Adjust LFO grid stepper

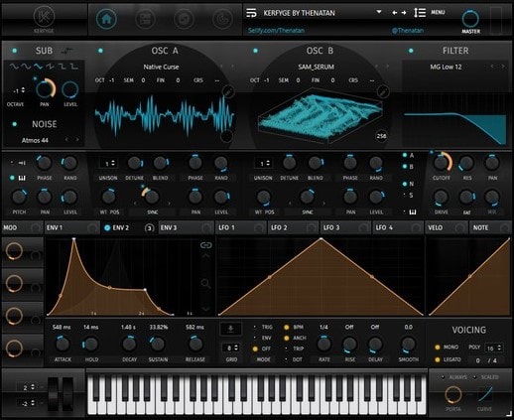tap(236, 348)
